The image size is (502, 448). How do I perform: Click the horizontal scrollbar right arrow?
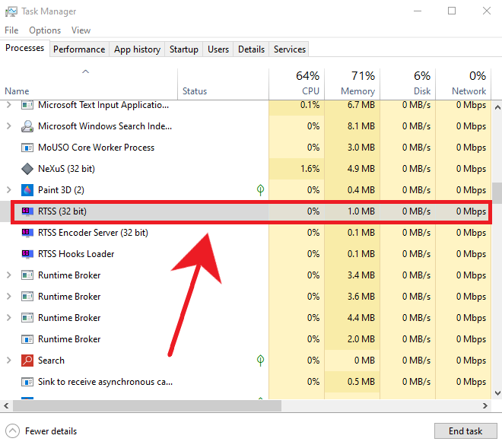(485, 405)
